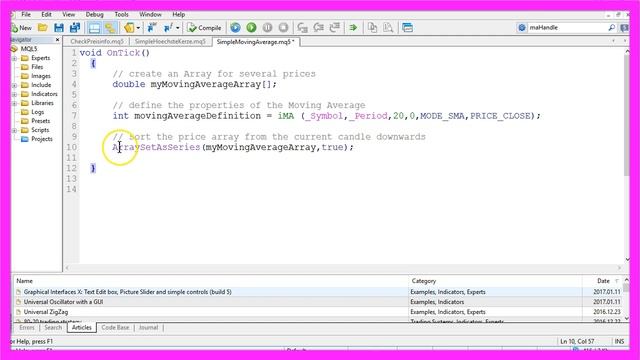This screenshot has width=640, height=360.
Task: Click the magnifier search icon
Action: [611, 28]
